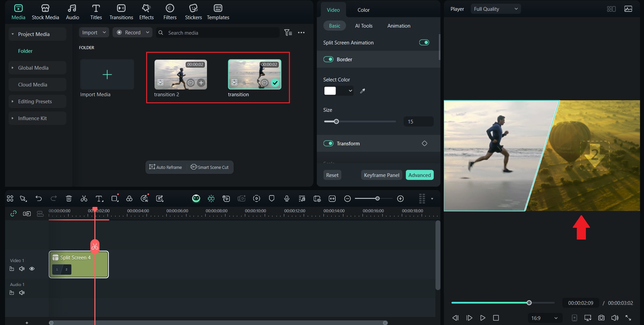Select the text tool in timeline toolbar

(99, 198)
